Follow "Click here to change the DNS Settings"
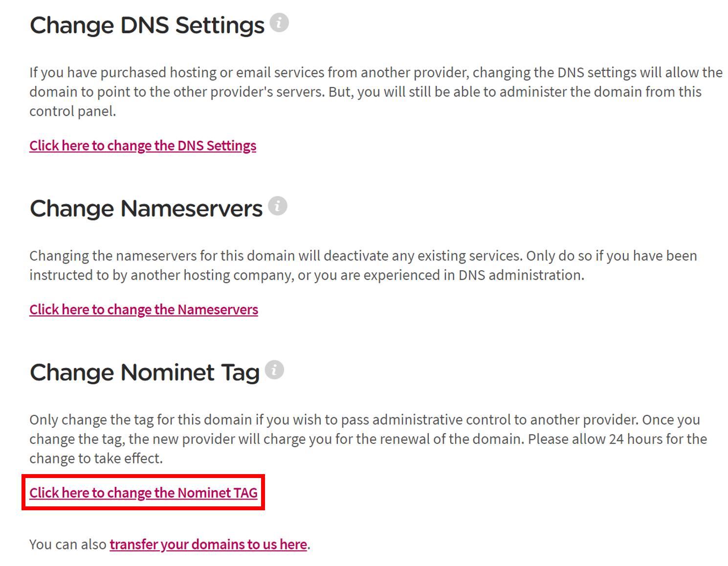The image size is (728, 566). pos(142,145)
